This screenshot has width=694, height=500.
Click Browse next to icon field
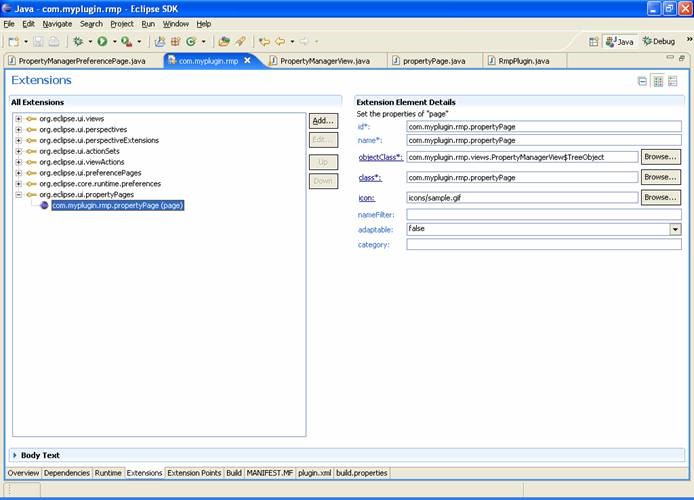point(660,197)
